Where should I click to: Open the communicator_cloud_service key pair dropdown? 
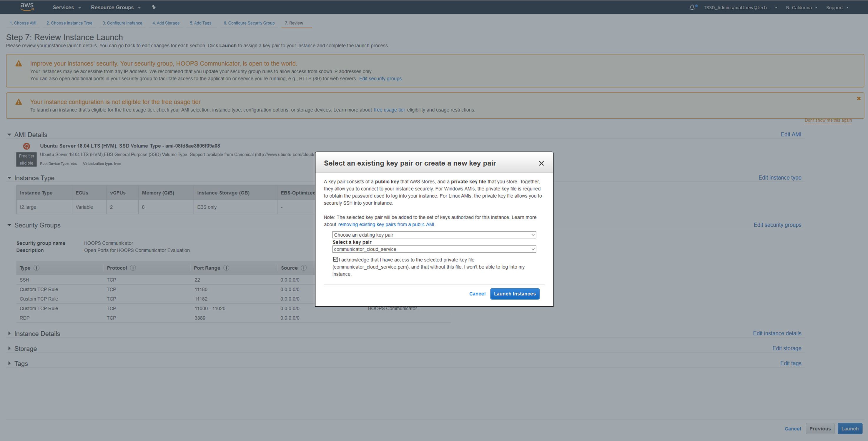click(x=434, y=249)
